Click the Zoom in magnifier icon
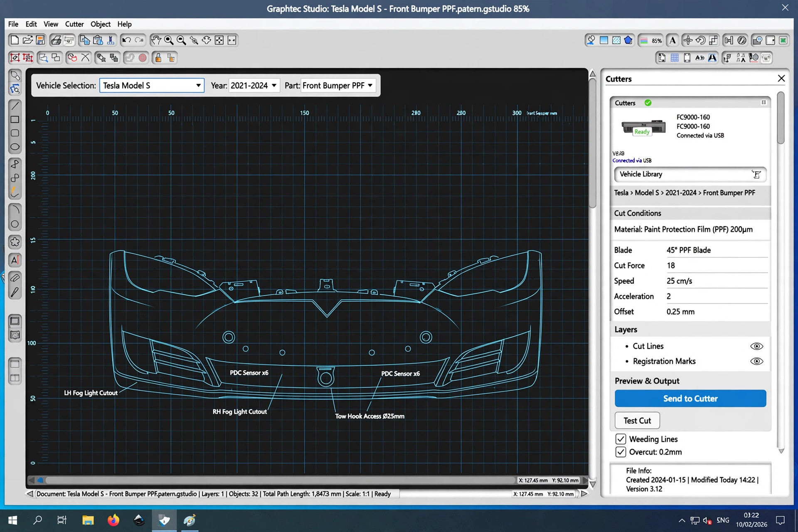 [169, 40]
